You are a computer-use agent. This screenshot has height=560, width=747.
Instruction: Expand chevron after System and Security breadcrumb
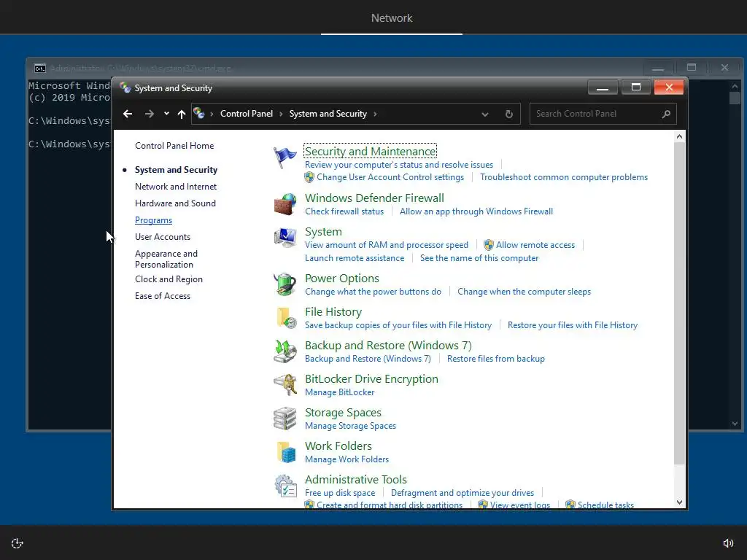(x=376, y=114)
